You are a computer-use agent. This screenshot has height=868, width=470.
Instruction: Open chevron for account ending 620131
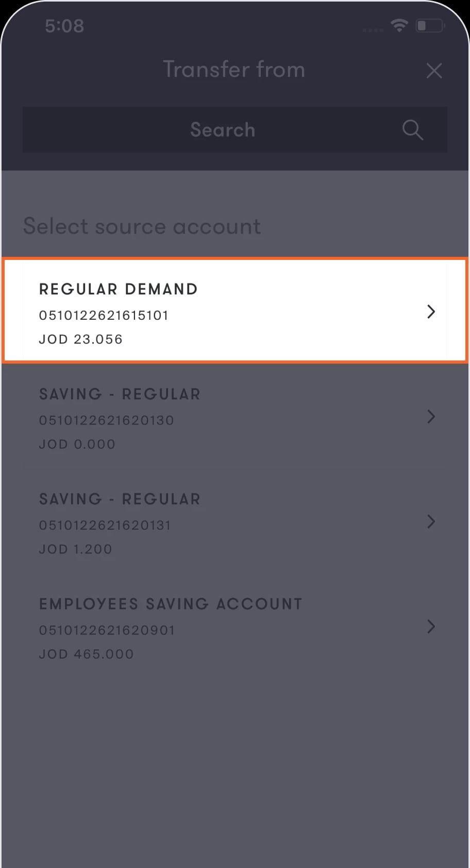[431, 521]
